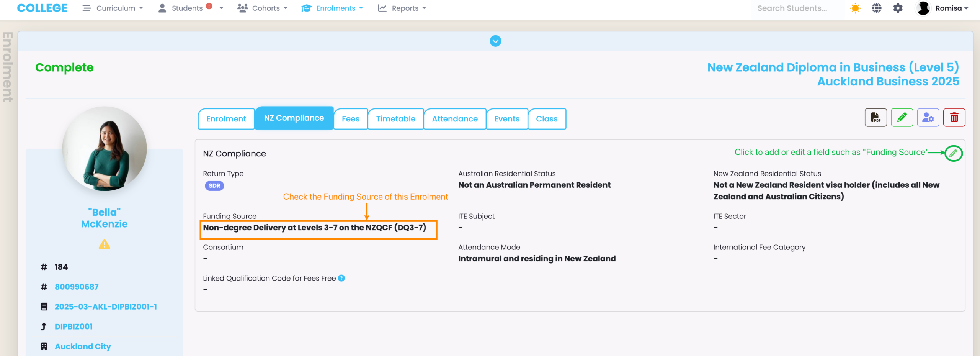Click the help icon beside Linked Qualification Code
The width and height of the screenshot is (980, 356).
pyautogui.click(x=341, y=278)
